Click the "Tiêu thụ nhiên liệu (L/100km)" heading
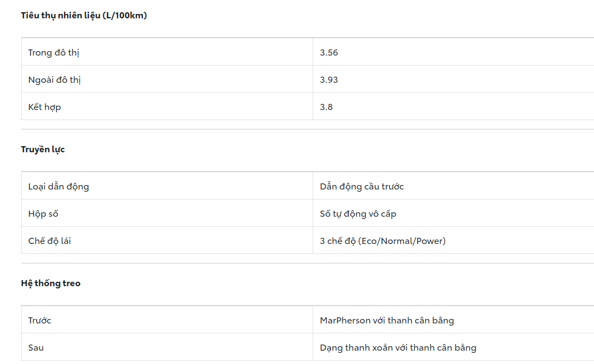Screen dimensions: 594x364 (84, 16)
